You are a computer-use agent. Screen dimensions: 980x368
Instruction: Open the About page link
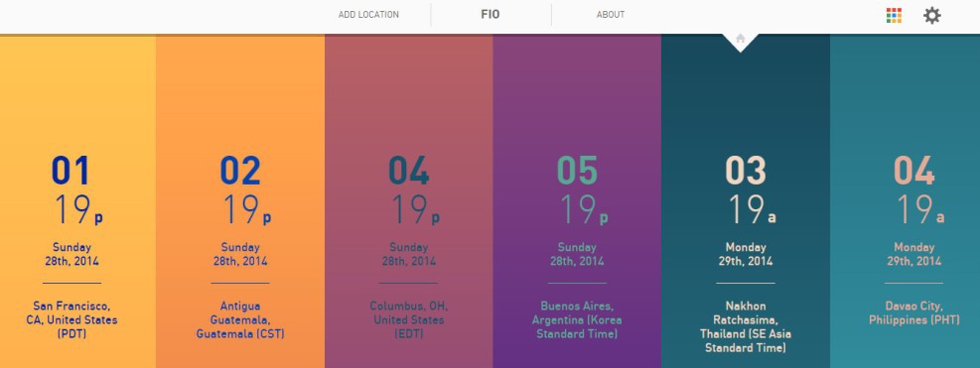tap(611, 15)
